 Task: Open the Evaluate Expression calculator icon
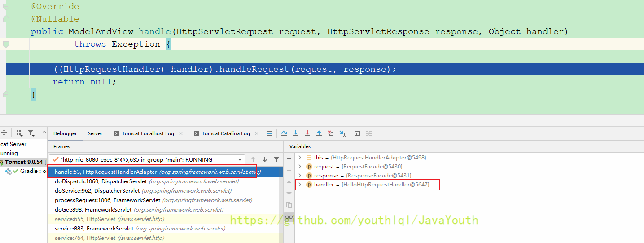(x=357, y=133)
